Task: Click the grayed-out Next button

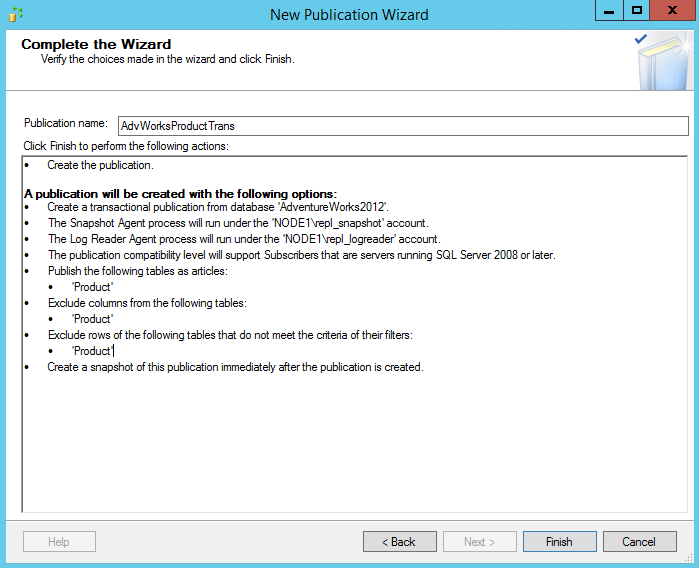Action: pyautogui.click(x=479, y=542)
